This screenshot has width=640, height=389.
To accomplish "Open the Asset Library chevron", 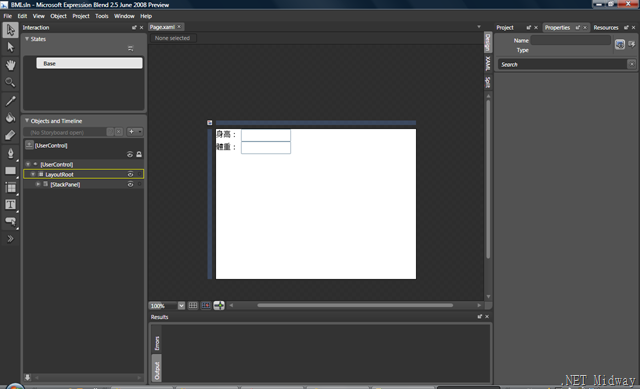I will tap(10, 239).
